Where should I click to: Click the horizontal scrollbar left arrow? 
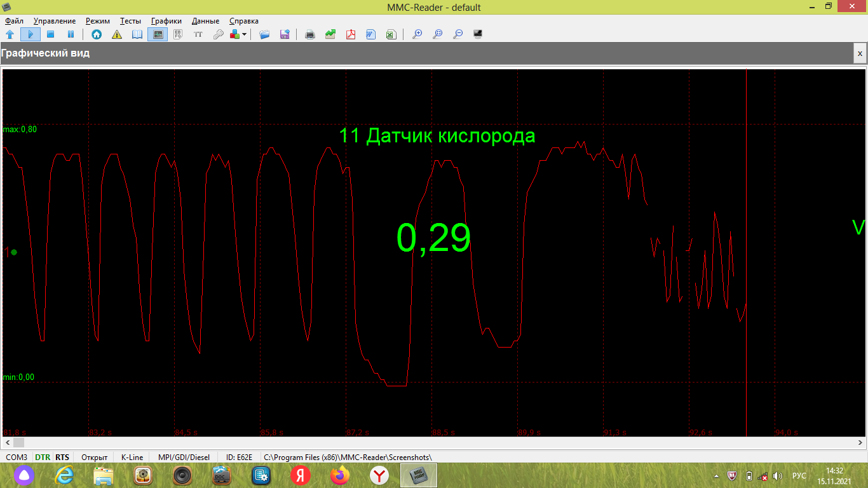point(6,442)
